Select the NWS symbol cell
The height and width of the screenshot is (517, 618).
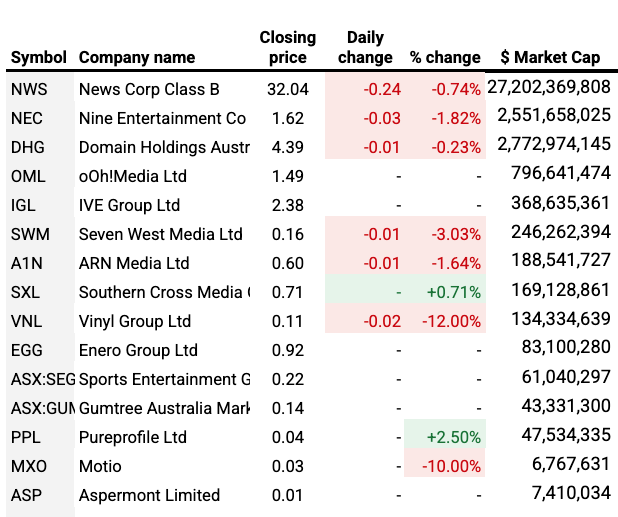(29, 89)
